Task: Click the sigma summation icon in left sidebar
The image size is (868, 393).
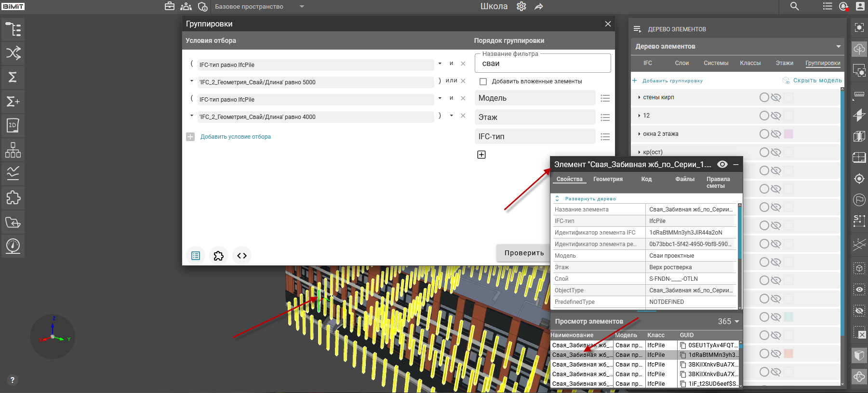Action: click(13, 77)
